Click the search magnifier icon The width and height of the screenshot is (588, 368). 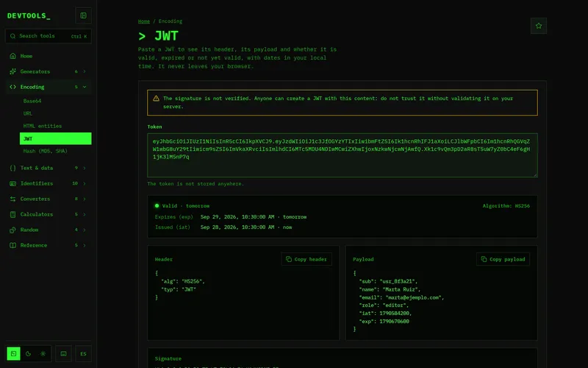click(x=12, y=36)
